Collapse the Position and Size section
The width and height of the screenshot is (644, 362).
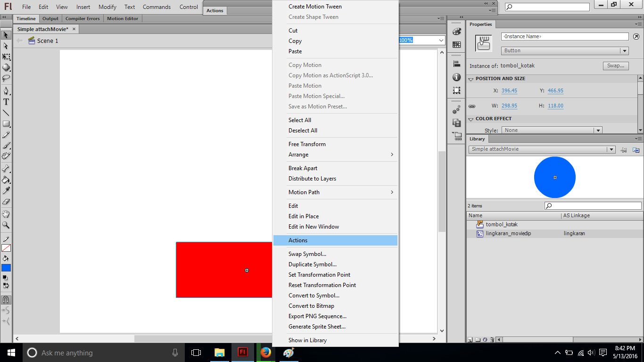(471, 79)
